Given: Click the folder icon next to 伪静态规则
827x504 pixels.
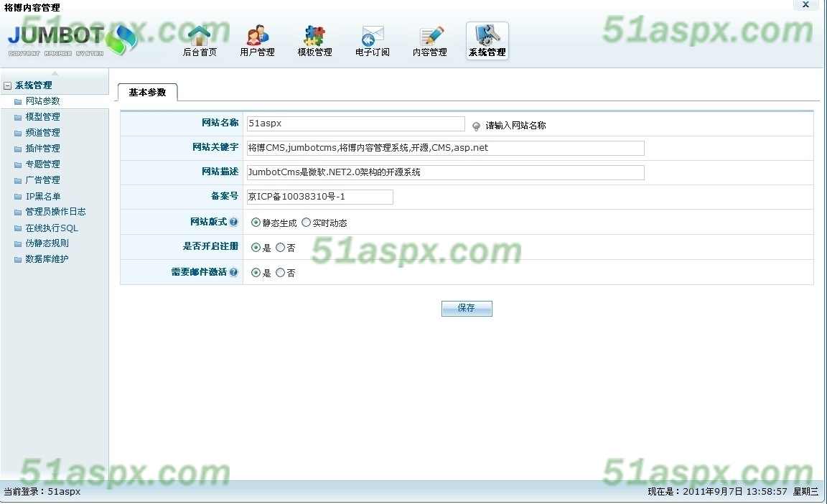Looking at the screenshot, I should click(x=18, y=243).
